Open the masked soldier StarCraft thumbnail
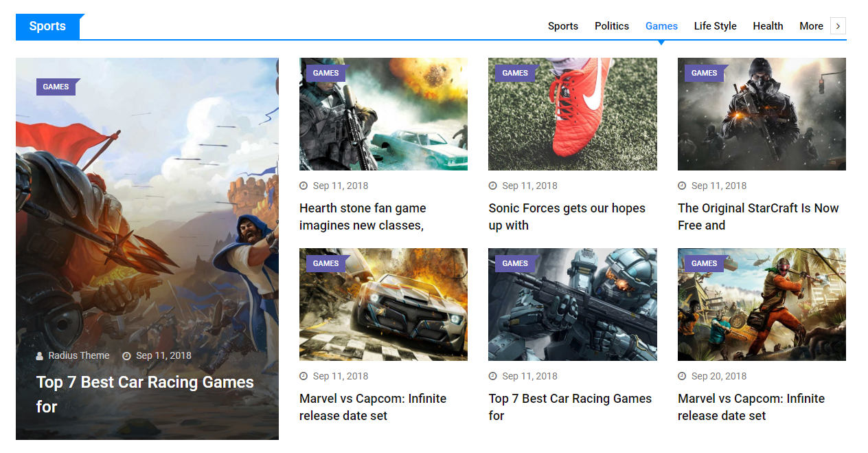The height and width of the screenshot is (453, 868). (762, 114)
